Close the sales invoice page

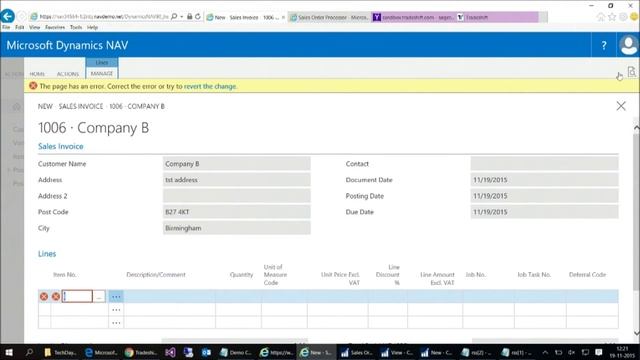coord(621,106)
